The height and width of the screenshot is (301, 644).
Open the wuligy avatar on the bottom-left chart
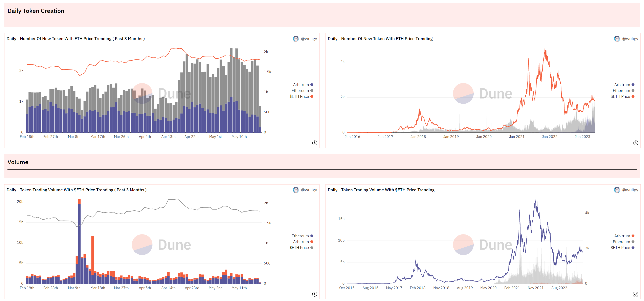pyautogui.click(x=296, y=190)
